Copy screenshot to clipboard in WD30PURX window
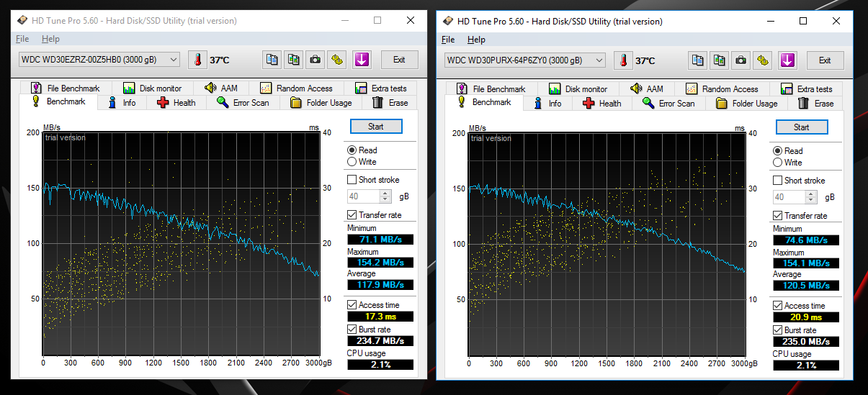This screenshot has width=868, height=395. (x=719, y=60)
